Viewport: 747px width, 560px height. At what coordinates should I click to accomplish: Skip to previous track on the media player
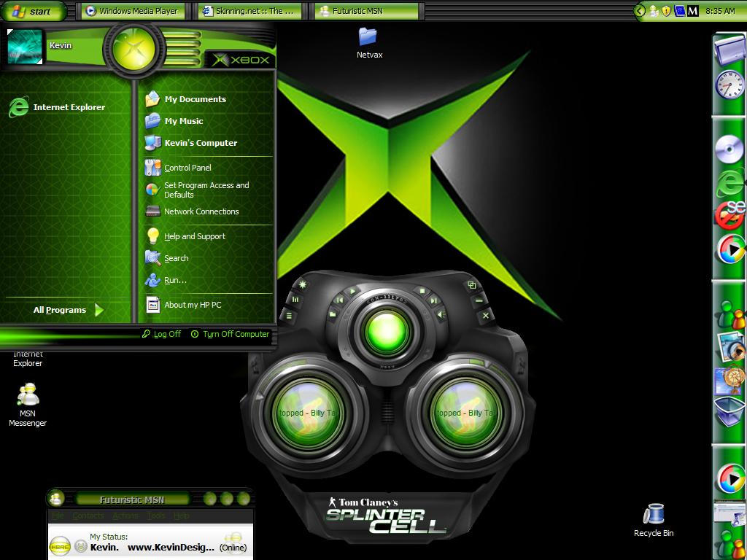[339, 300]
